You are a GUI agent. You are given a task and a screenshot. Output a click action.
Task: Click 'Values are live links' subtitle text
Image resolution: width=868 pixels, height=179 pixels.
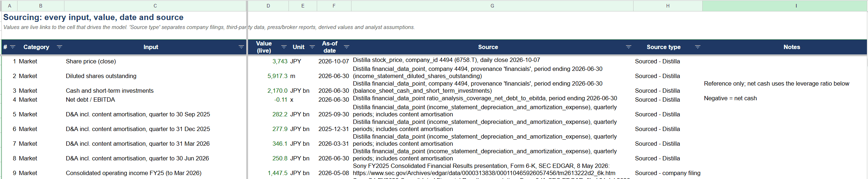point(209,27)
